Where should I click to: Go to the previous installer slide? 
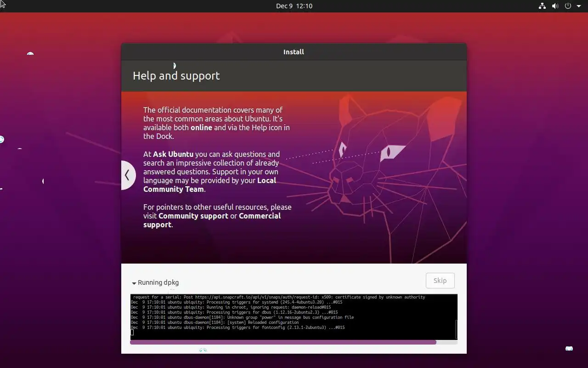click(x=127, y=175)
